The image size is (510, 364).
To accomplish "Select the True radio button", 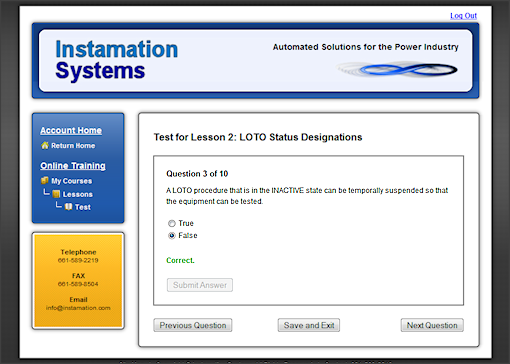I will 172,223.
